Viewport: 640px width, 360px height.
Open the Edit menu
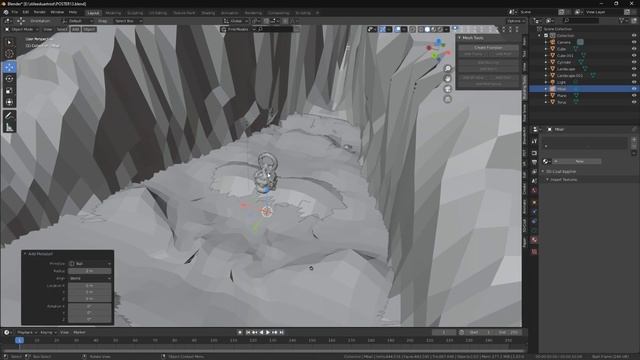tap(26, 12)
